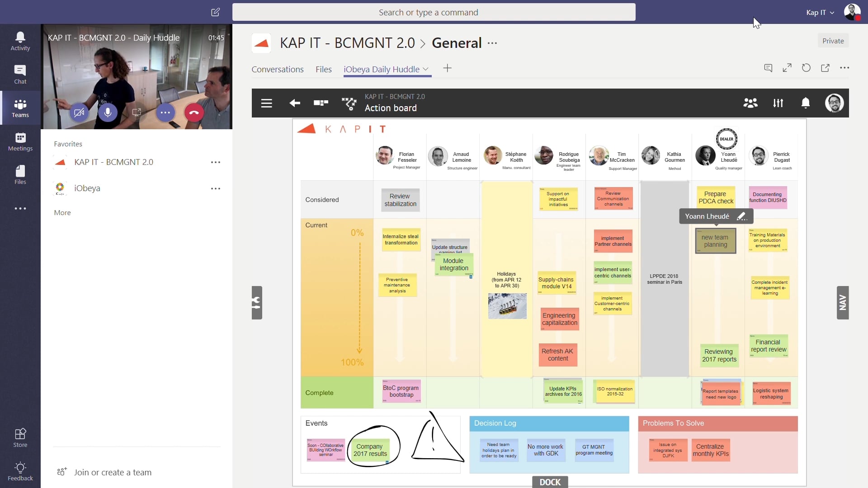The width and height of the screenshot is (868, 488).
Task: Select the iObeya favorite
Action: pyautogui.click(x=87, y=188)
